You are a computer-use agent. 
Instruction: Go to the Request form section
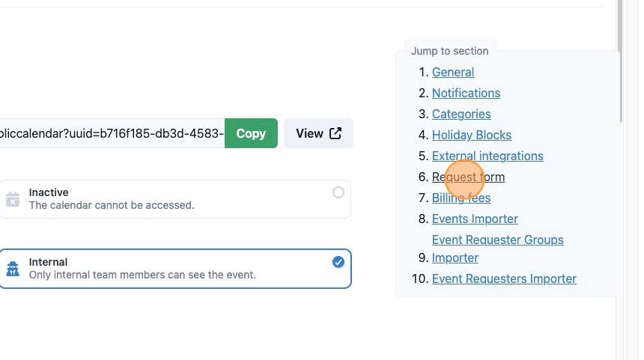tap(468, 177)
